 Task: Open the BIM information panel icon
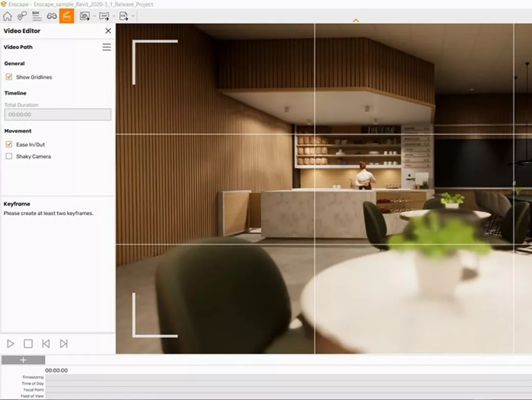point(37,16)
